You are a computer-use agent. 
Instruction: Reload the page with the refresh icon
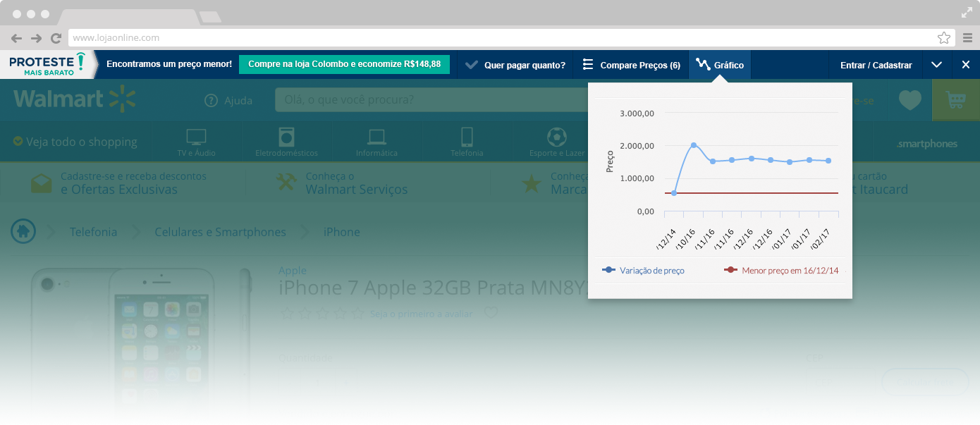pos(56,38)
